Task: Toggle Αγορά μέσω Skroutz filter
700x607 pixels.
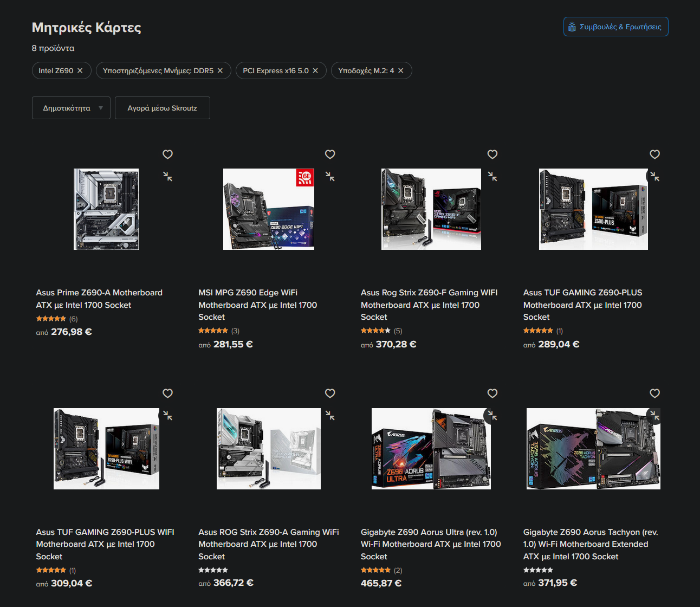Action: click(x=162, y=108)
